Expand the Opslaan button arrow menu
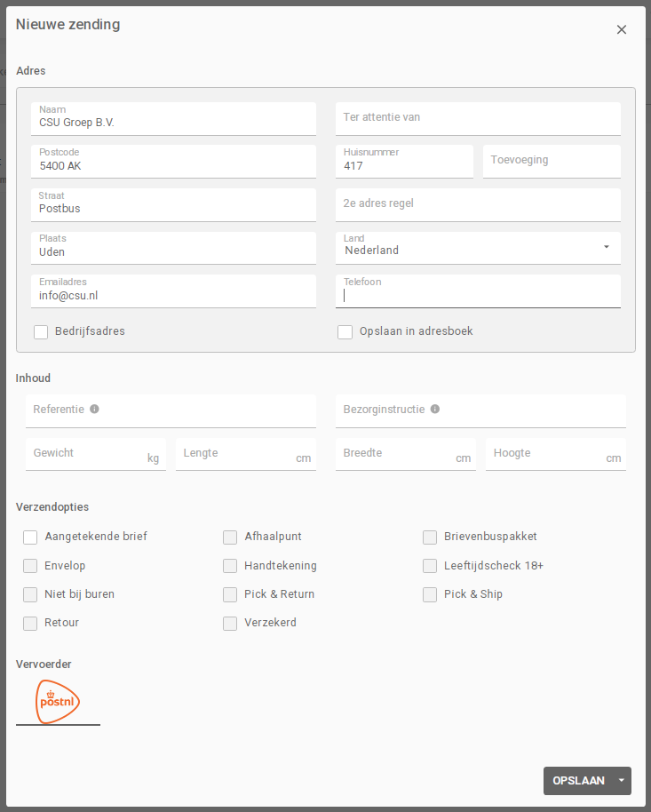The image size is (651, 812). pos(622,781)
